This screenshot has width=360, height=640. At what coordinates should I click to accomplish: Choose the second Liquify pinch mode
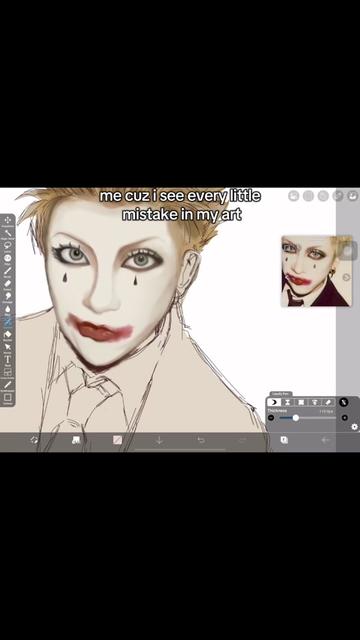pyautogui.click(x=287, y=402)
